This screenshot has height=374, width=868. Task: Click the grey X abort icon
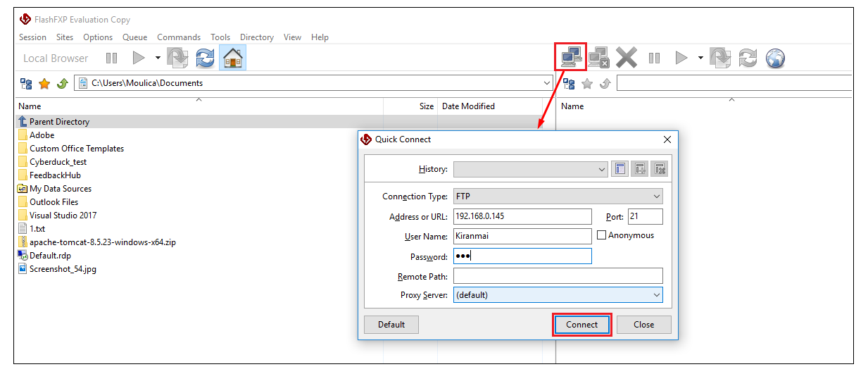pos(626,57)
